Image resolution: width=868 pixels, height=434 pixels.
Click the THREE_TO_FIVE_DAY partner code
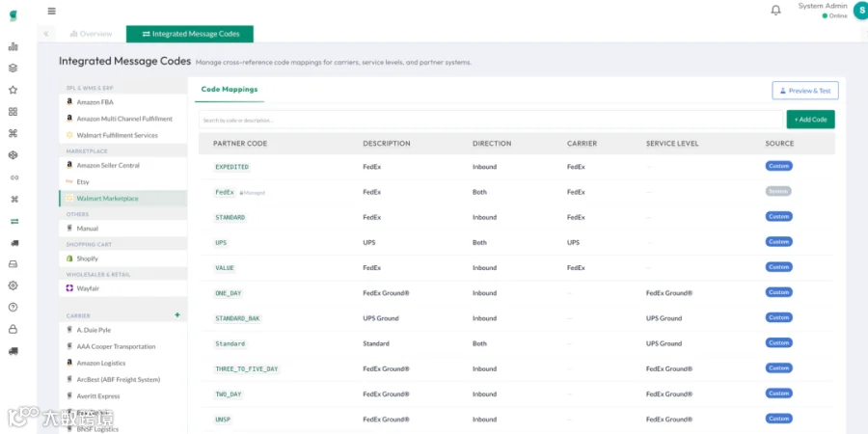(x=246, y=368)
